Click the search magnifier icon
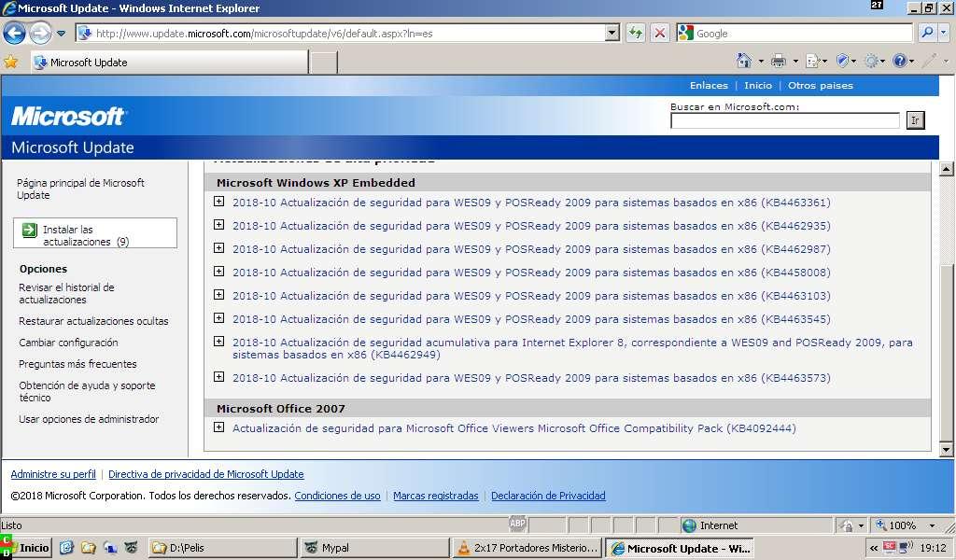The image size is (956, 560). tap(927, 33)
